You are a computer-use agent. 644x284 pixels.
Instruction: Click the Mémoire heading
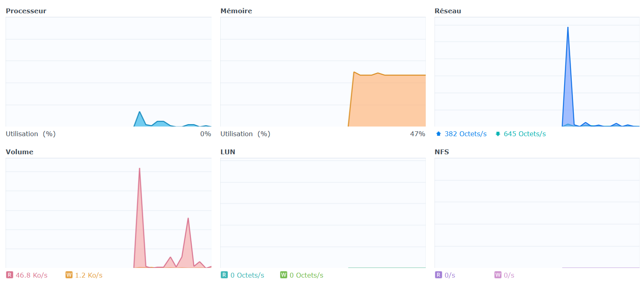point(236,11)
